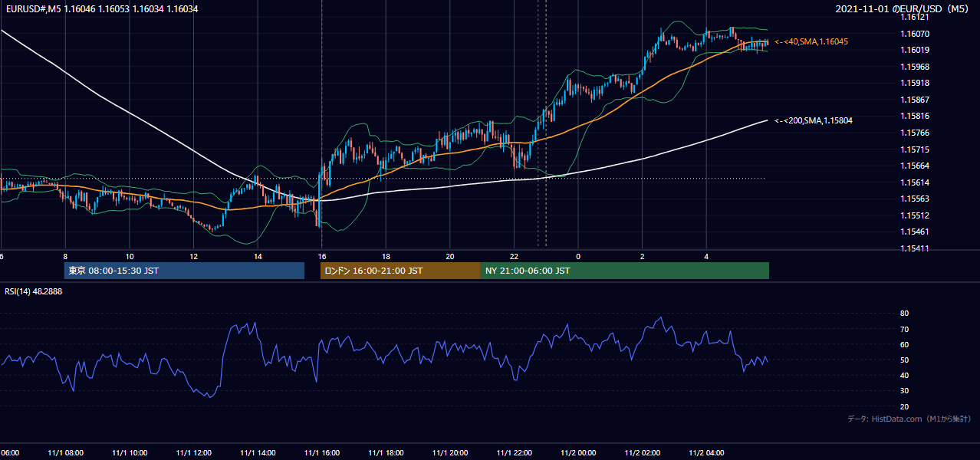
Task: Click price axis value 1.15512
Action: click(914, 215)
